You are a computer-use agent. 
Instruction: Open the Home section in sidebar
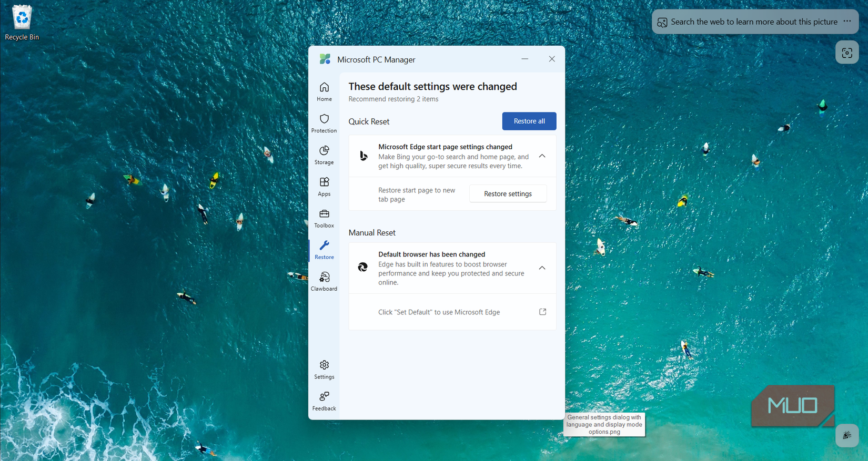(x=324, y=92)
